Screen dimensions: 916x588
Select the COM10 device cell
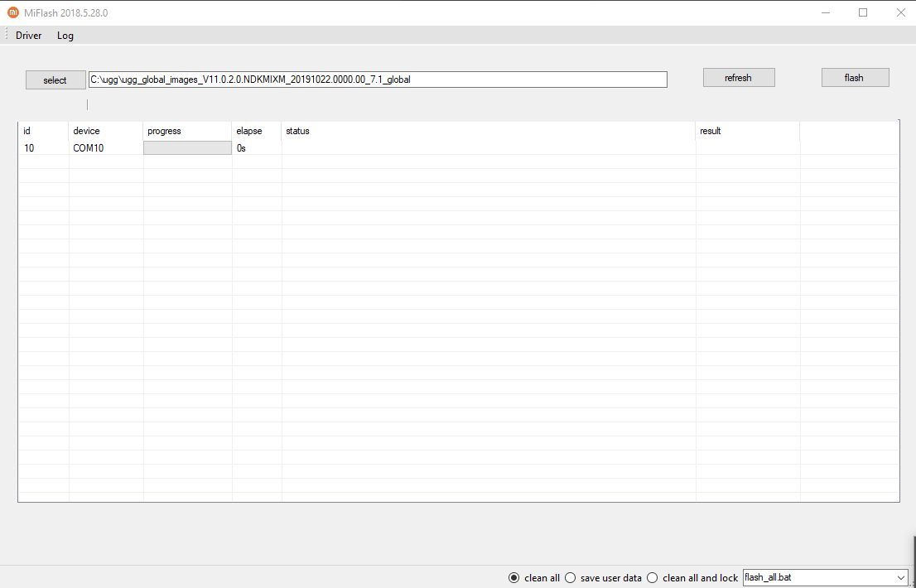pos(106,147)
